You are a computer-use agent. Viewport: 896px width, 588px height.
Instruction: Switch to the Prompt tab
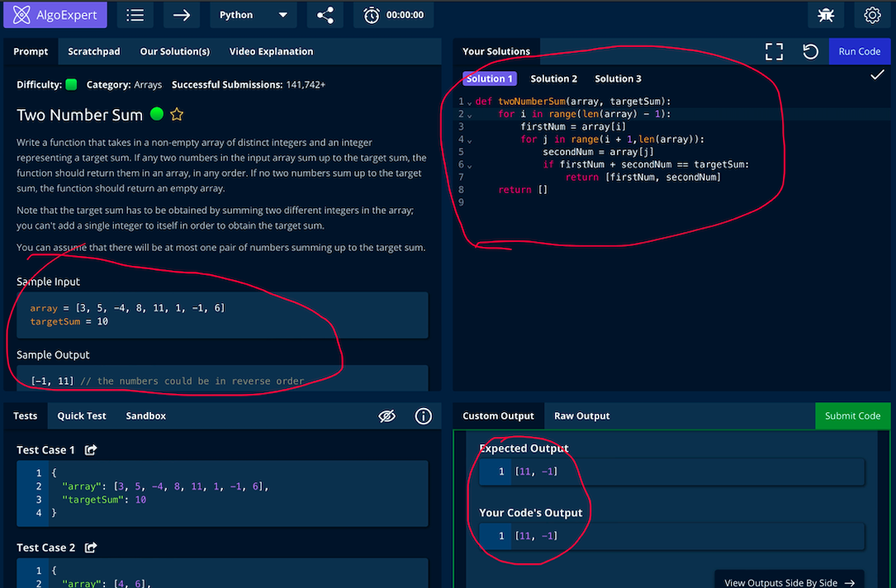[x=31, y=51]
